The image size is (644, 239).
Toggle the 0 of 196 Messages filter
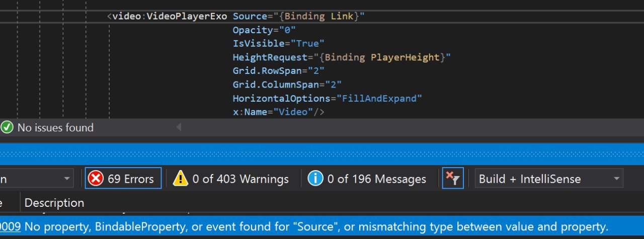pos(367,179)
